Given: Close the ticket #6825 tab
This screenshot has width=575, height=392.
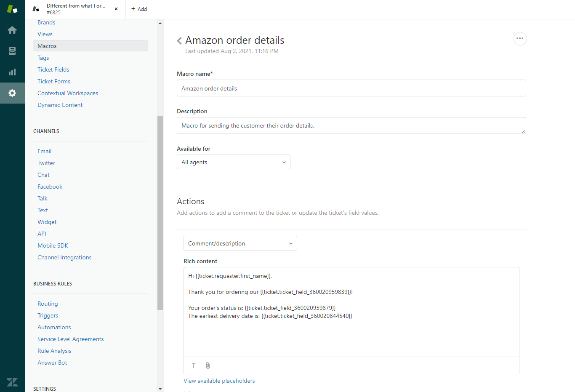Looking at the screenshot, I should [116, 9].
